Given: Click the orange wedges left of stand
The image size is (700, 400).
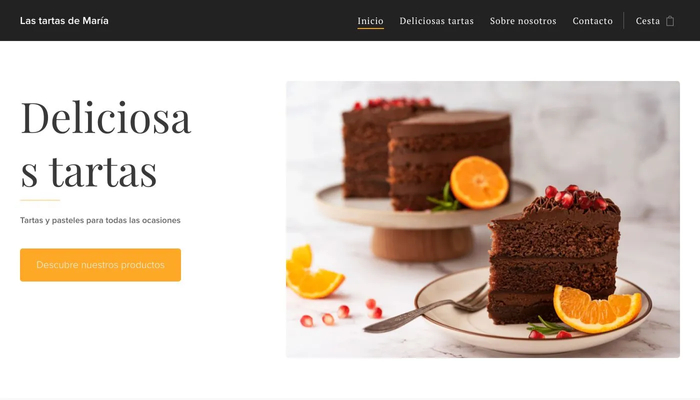Looking at the screenshot, I should [313, 272].
